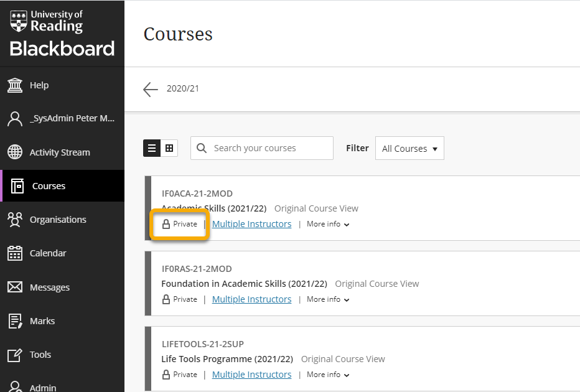Open the Marks icon in sidebar

15,320
